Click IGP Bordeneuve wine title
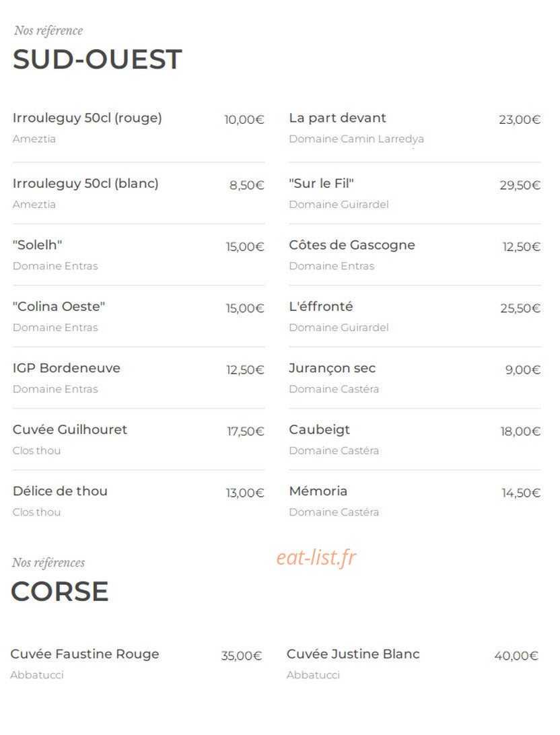The width and height of the screenshot is (560, 735). [67, 368]
